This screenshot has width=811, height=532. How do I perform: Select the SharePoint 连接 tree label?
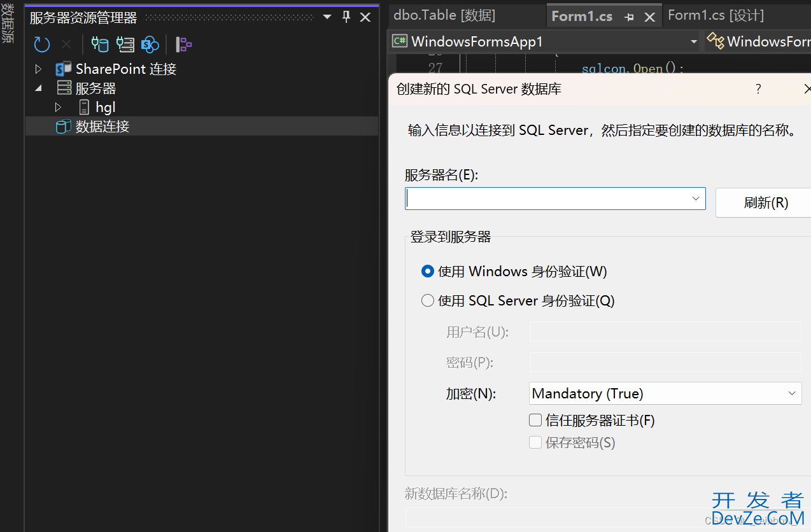(x=126, y=69)
